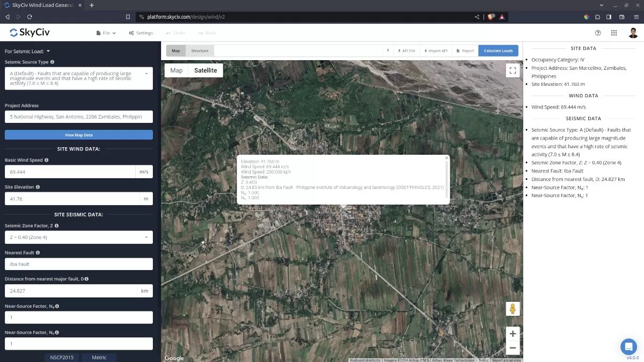Open the Seismic Zone Factor Z dropdown
644x362 pixels.
[78, 237]
